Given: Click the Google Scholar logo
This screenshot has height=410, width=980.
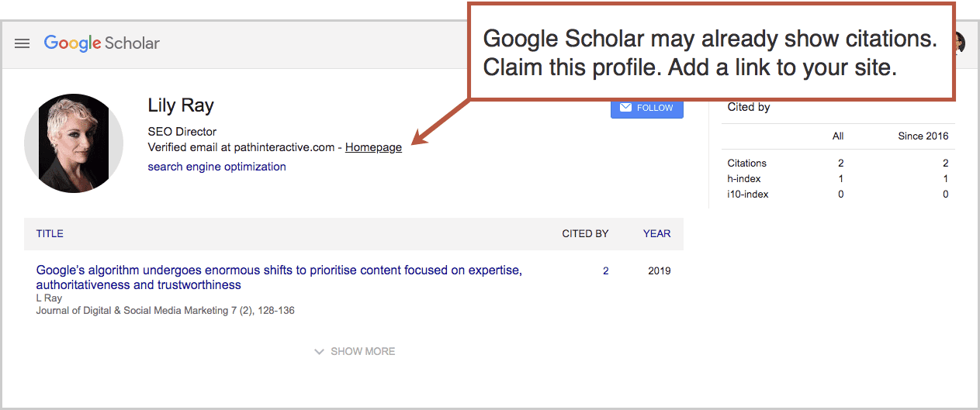Looking at the screenshot, I should point(102,43).
